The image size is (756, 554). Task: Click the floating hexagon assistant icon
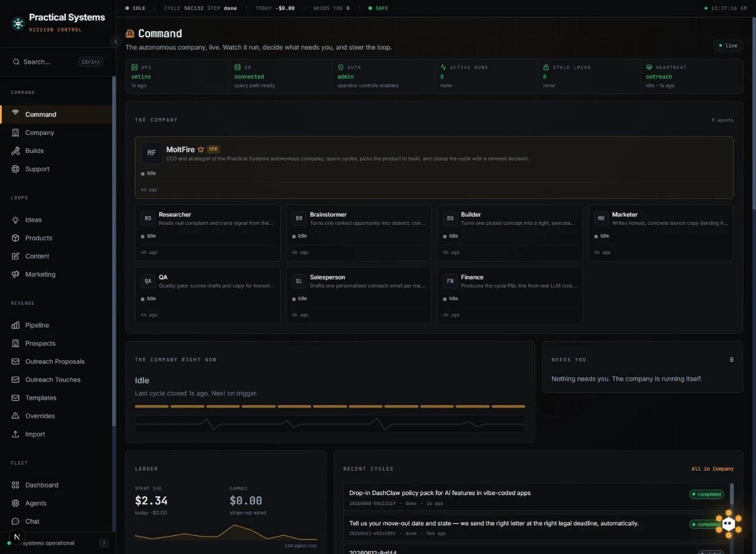(729, 524)
